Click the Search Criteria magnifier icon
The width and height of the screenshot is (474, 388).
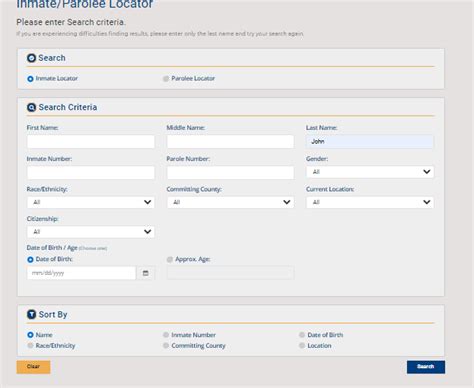point(31,107)
